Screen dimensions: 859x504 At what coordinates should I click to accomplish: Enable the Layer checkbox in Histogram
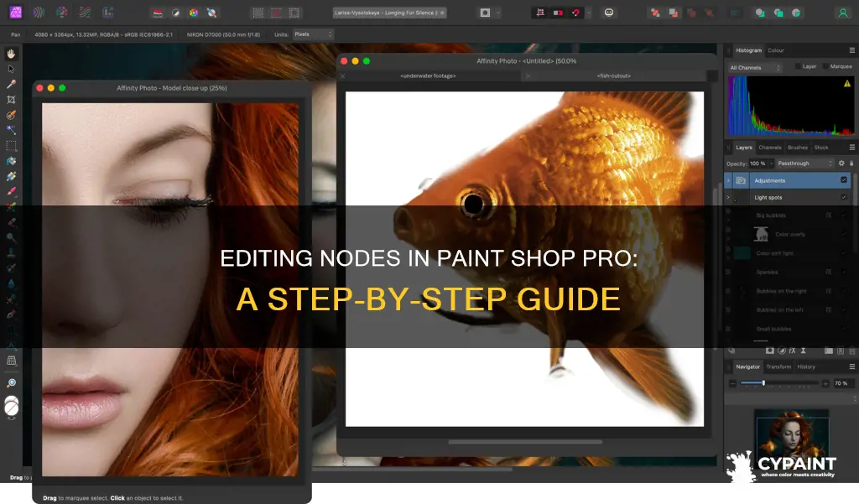click(x=798, y=66)
